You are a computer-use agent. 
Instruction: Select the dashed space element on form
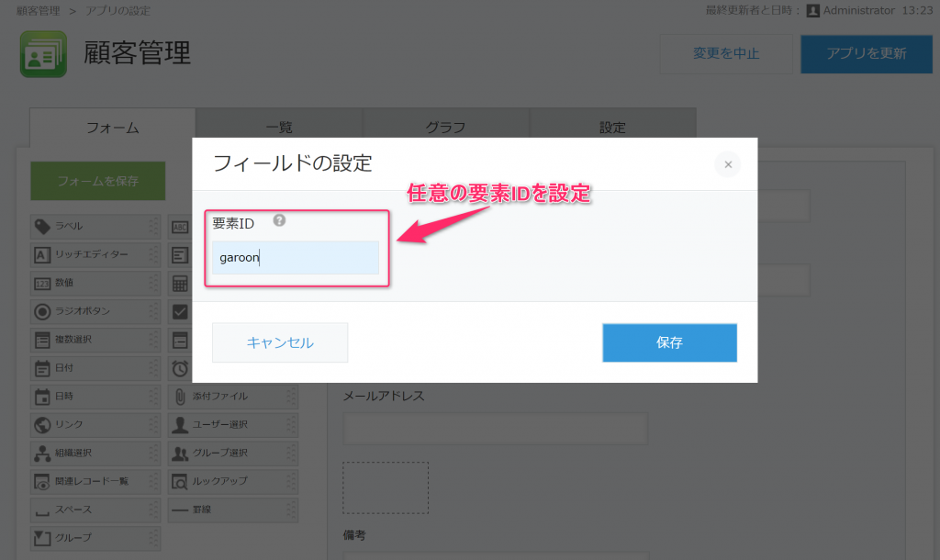click(x=386, y=487)
